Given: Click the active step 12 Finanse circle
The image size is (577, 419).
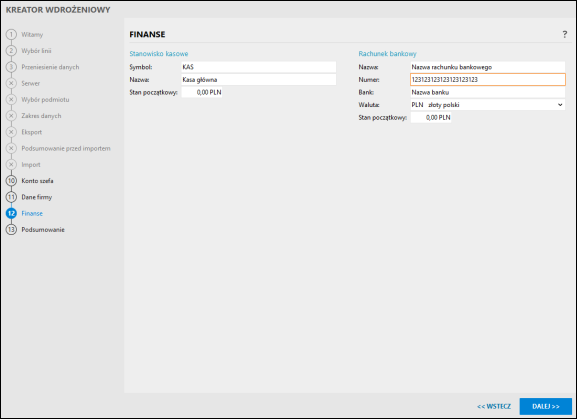Looking at the screenshot, I should coord(11,213).
